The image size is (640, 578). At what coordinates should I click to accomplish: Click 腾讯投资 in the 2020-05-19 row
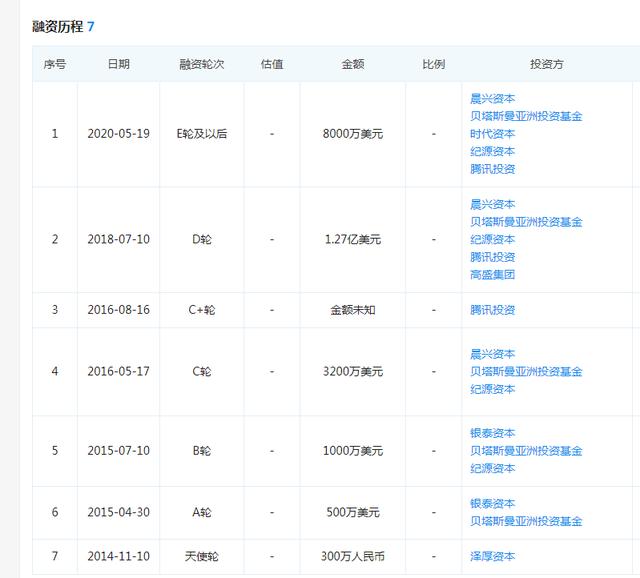[492, 169]
